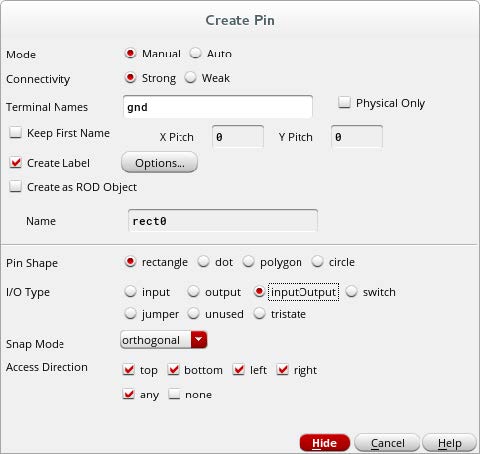This screenshot has width=480, height=454.
Task: Select dot pin shape
Action: (x=203, y=262)
